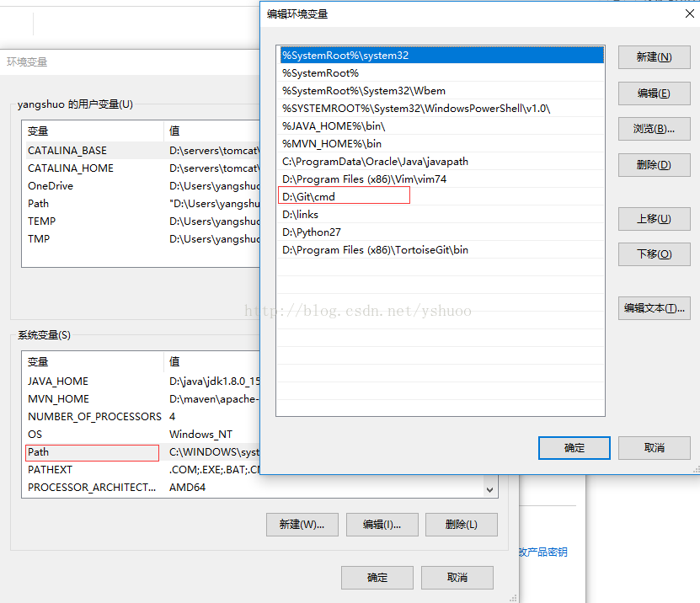Click the 上移(U) move up button
The width and height of the screenshot is (700, 603).
coord(654,219)
